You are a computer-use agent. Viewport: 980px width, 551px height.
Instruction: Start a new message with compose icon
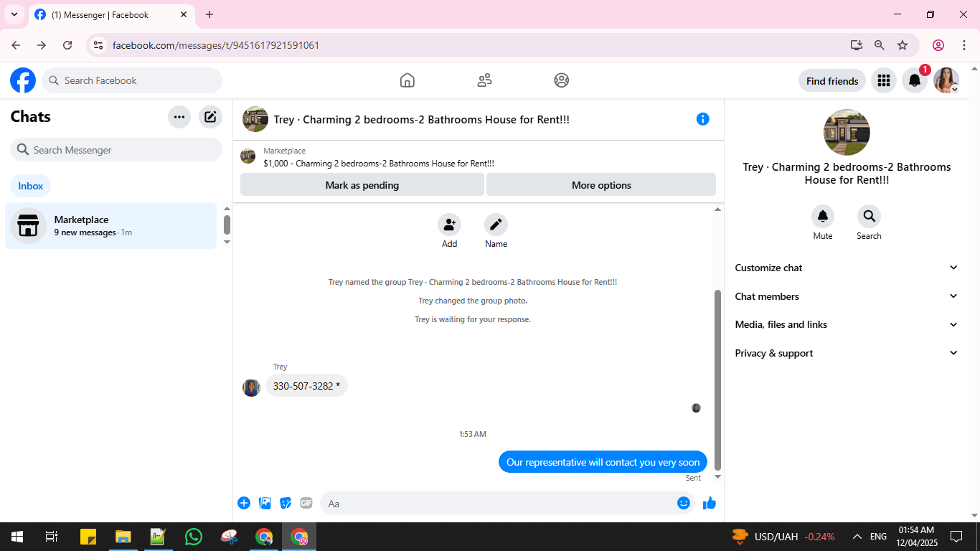click(210, 117)
